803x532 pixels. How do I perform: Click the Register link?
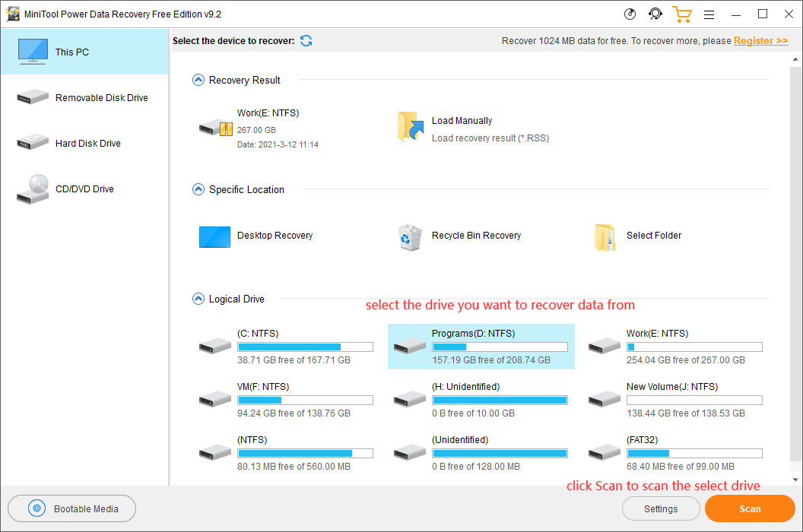tap(760, 40)
